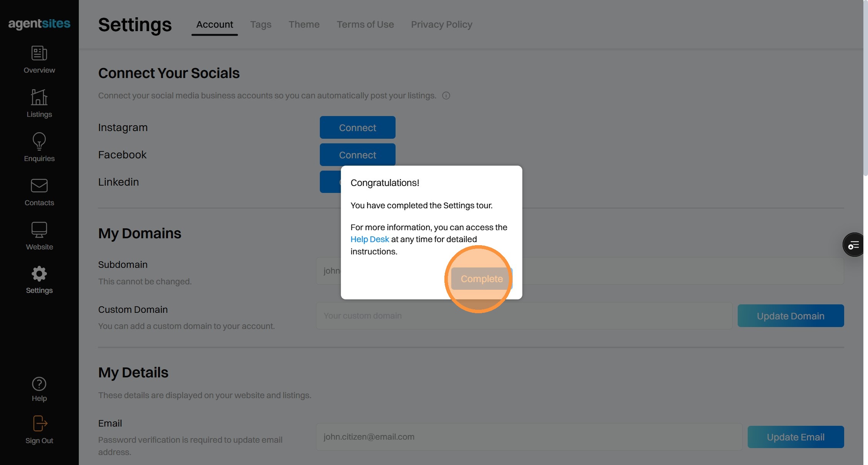Open the Terms of Use tab

pyautogui.click(x=365, y=25)
